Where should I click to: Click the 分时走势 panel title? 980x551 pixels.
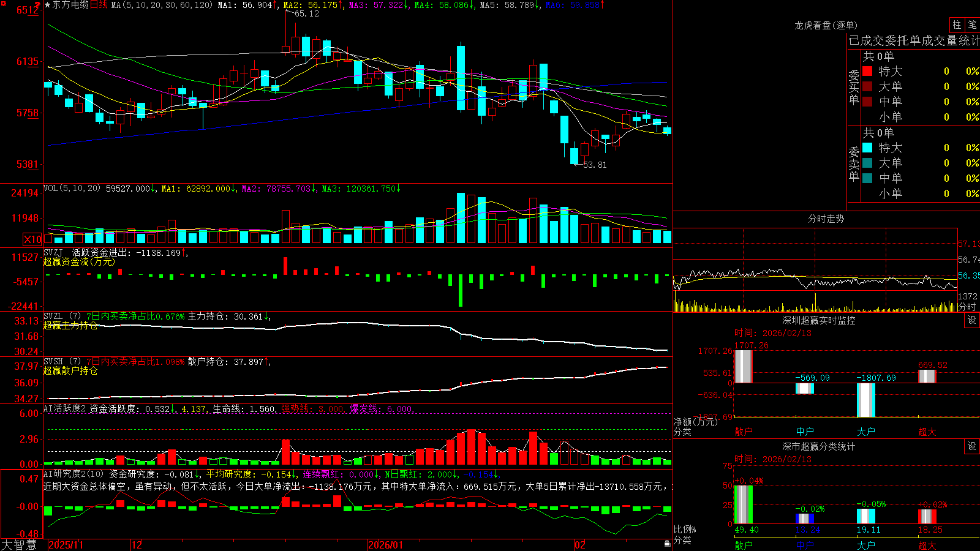(x=826, y=219)
